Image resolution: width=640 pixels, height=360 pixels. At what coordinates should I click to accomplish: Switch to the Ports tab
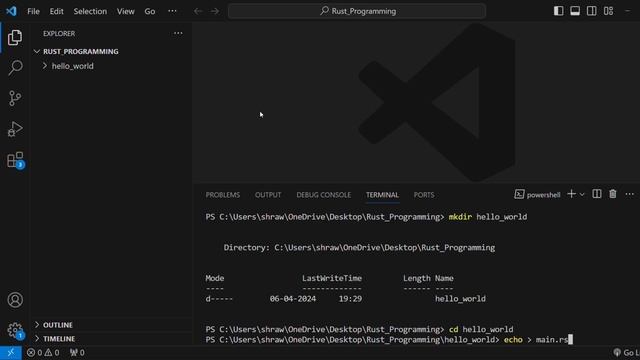(424, 195)
